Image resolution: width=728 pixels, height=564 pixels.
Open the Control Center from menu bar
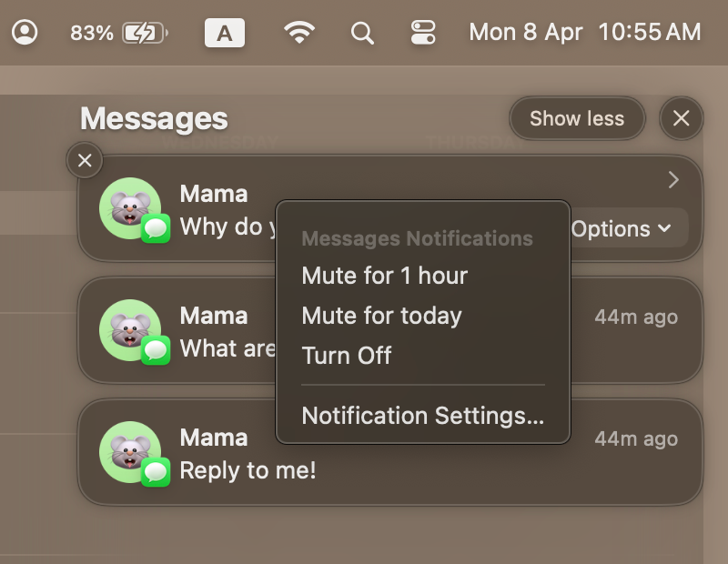422,33
